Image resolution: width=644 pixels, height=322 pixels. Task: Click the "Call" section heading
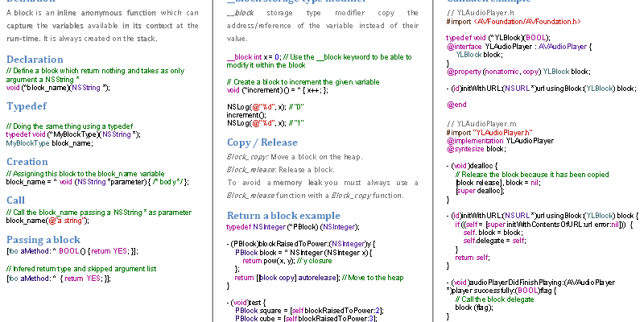[15, 200]
